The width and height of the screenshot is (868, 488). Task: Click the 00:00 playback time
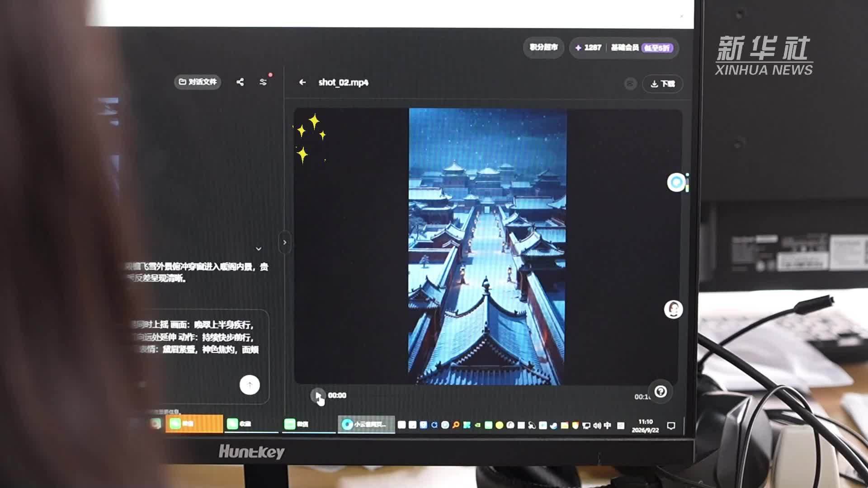coord(337,395)
